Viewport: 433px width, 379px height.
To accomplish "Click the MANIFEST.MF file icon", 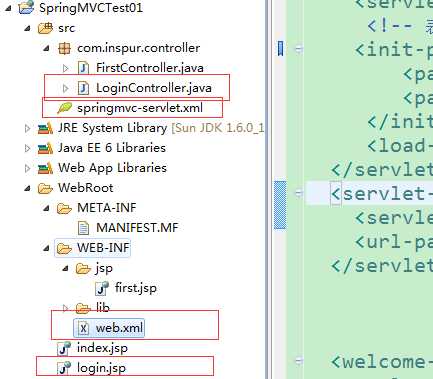I will point(83,228).
